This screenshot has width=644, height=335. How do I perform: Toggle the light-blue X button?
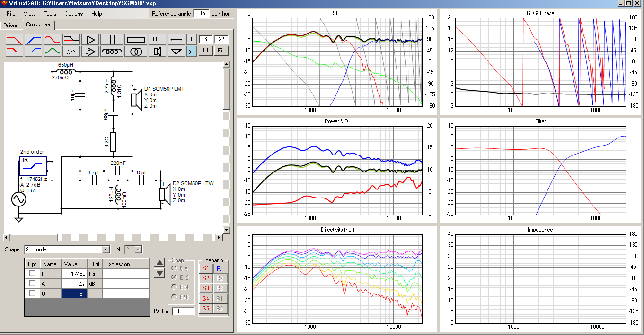[x=192, y=51]
